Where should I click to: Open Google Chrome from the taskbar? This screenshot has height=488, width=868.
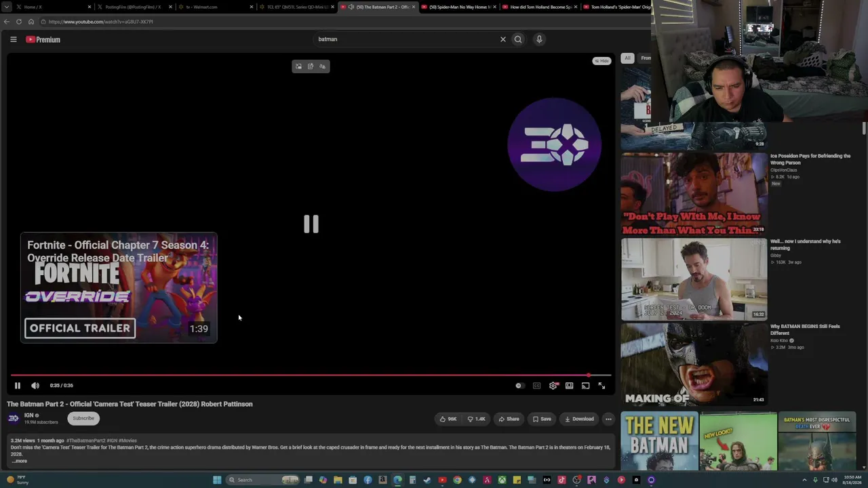click(x=457, y=480)
